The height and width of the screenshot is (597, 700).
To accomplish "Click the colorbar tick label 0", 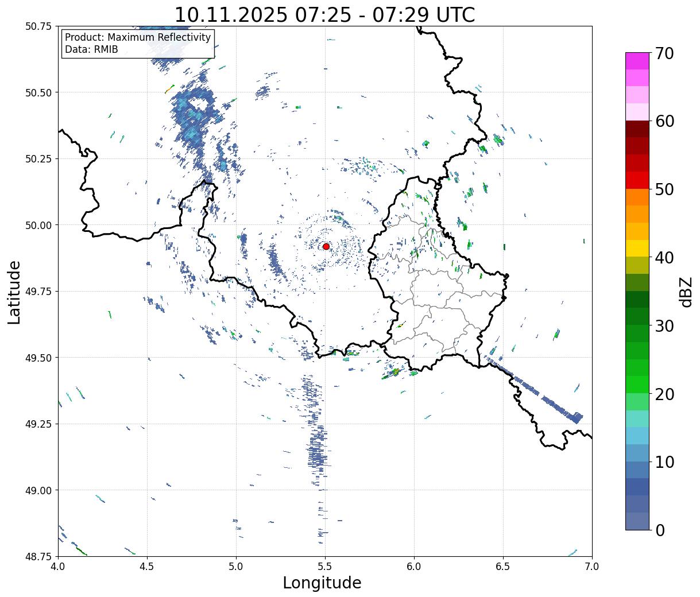I will coord(659,530).
